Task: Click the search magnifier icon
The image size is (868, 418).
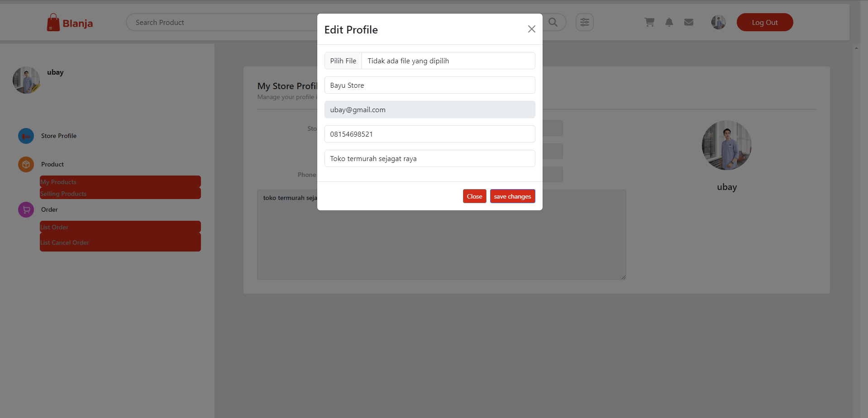Action: [553, 22]
